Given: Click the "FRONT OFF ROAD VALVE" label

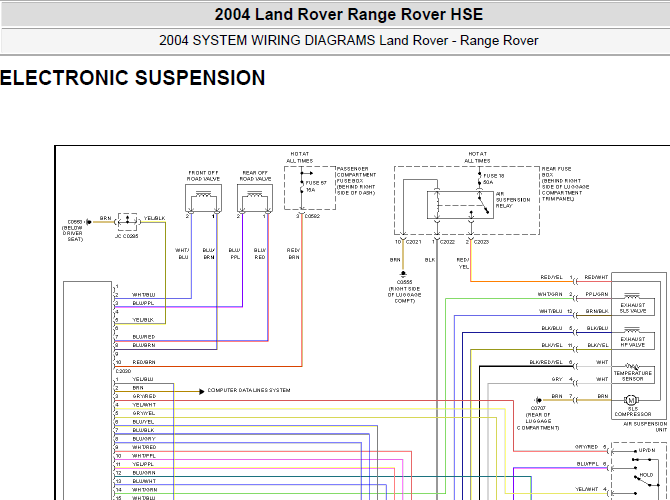Looking at the screenshot, I should 203,176.
